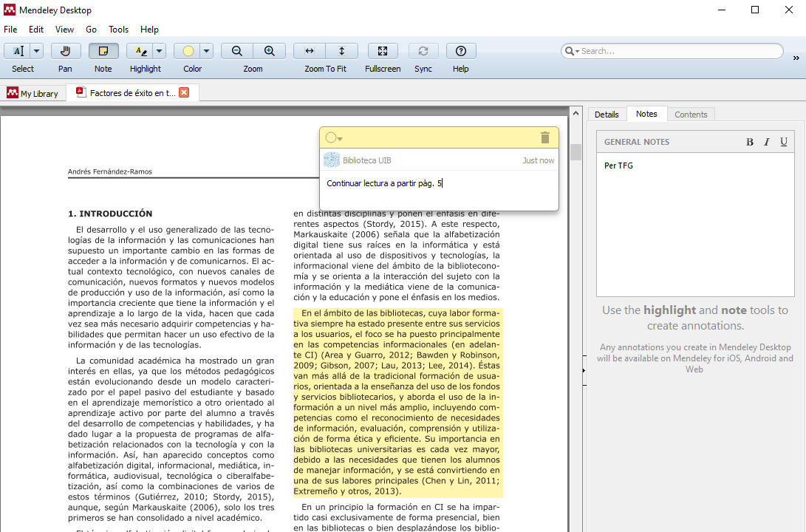Zoom in with the plus magnifier
The image size is (806, 532).
270,51
